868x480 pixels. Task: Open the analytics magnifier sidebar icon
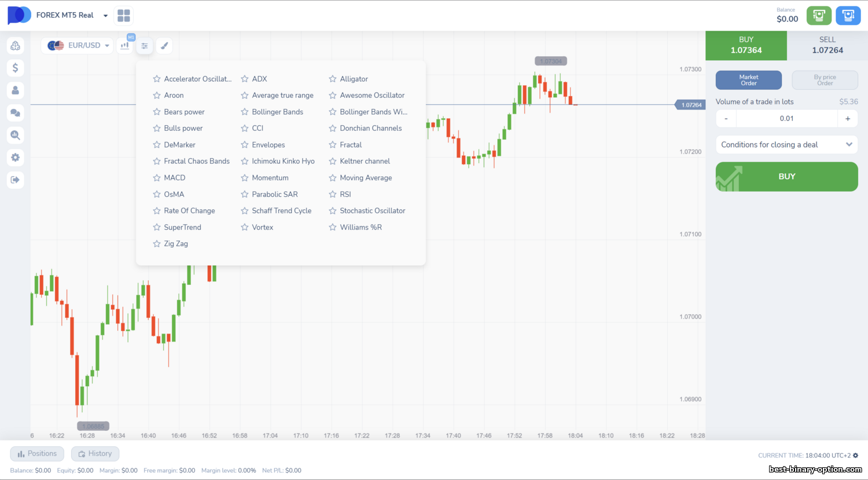tap(16, 135)
